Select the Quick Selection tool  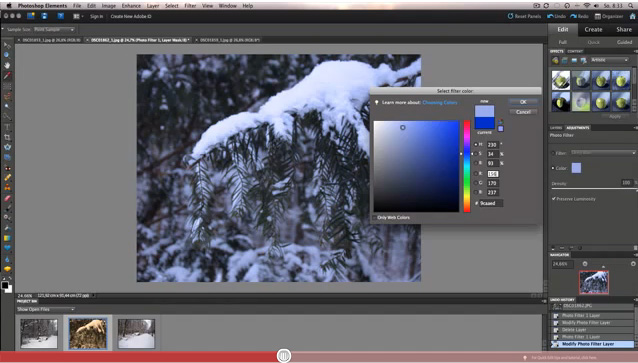7,117
